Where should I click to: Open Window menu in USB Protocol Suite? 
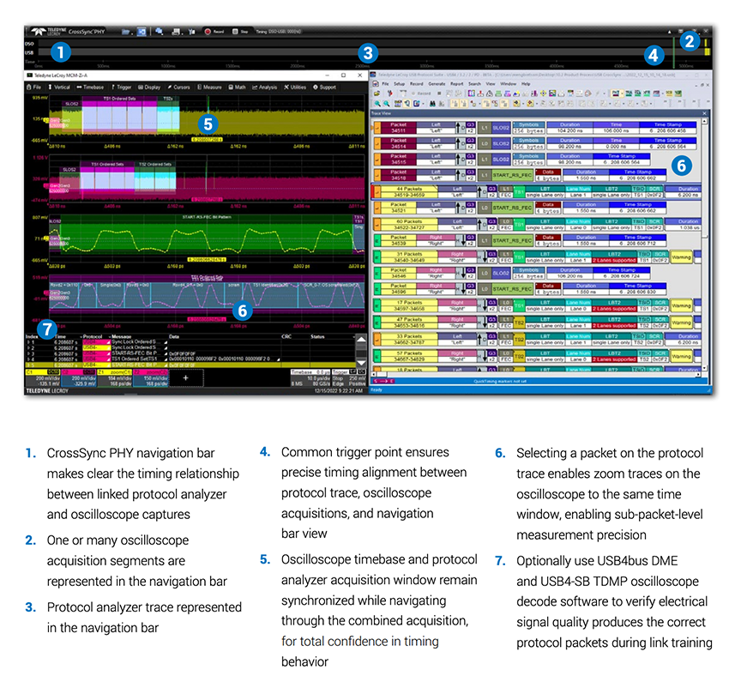[509, 84]
